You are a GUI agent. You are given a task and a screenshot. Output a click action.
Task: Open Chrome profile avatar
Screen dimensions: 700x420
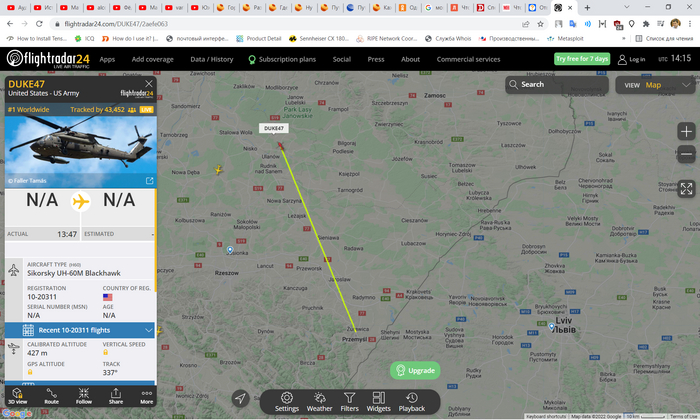click(675, 24)
